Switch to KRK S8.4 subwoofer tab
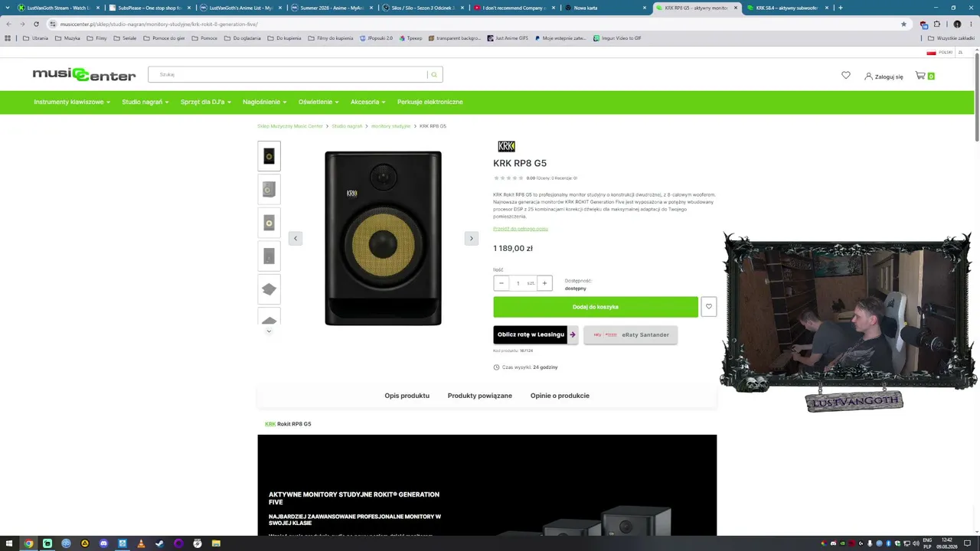Image resolution: width=980 pixels, height=551 pixels. (788, 8)
